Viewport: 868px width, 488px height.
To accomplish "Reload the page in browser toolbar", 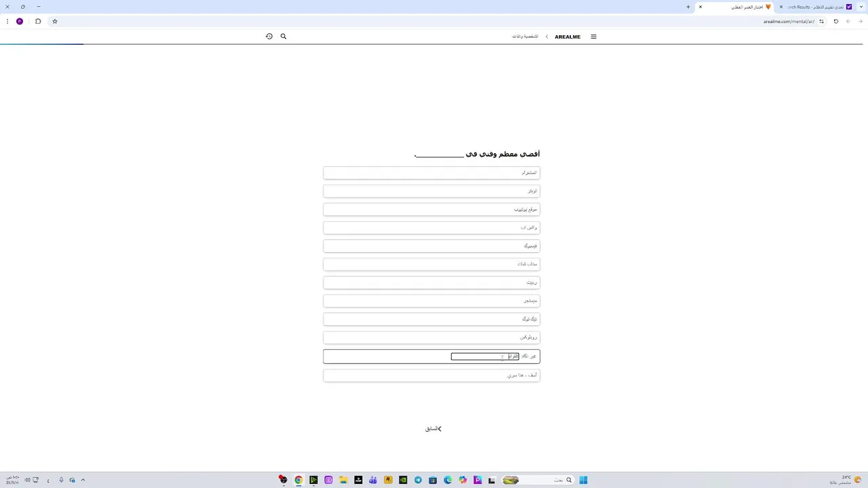I will click(x=835, y=21).
